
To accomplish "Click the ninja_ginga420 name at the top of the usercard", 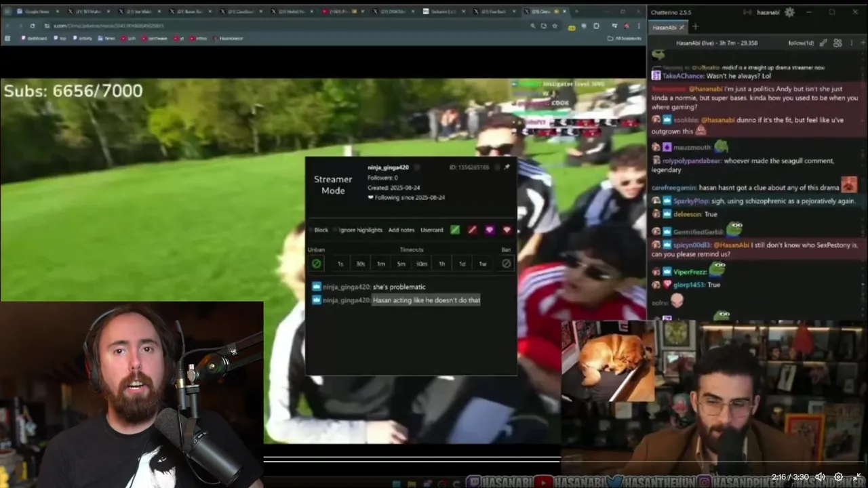I will coord(388,167).
